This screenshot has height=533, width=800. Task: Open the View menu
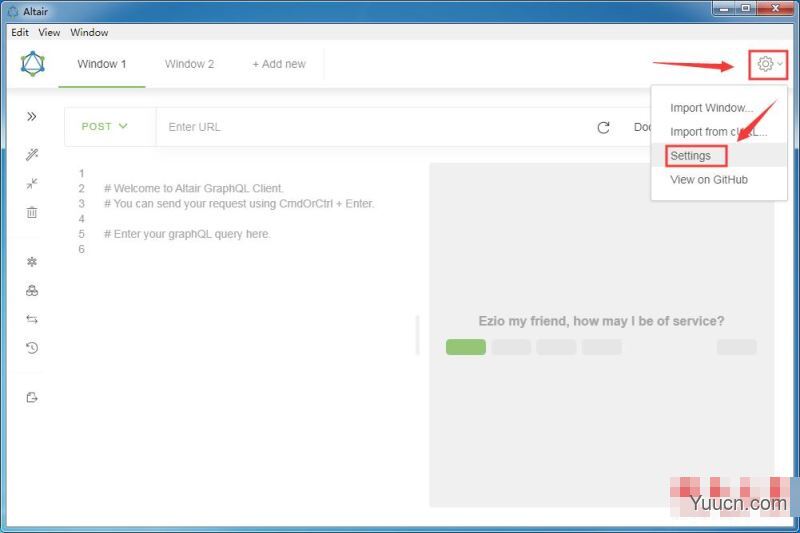click(49, 32)
